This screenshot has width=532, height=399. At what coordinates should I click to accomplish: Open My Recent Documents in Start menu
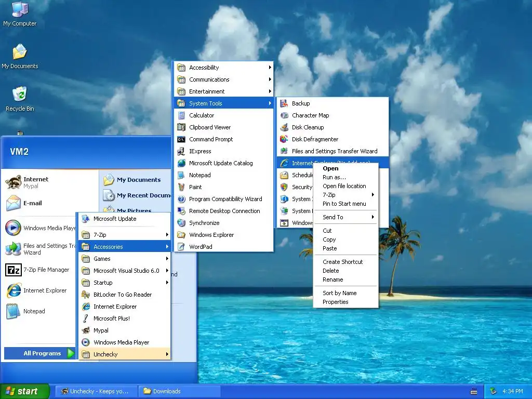point(137,195)
